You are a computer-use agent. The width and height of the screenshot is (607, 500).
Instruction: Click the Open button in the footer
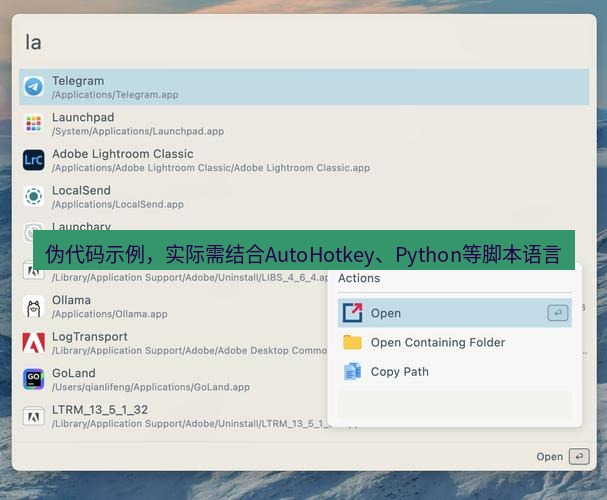click(563, 456)
